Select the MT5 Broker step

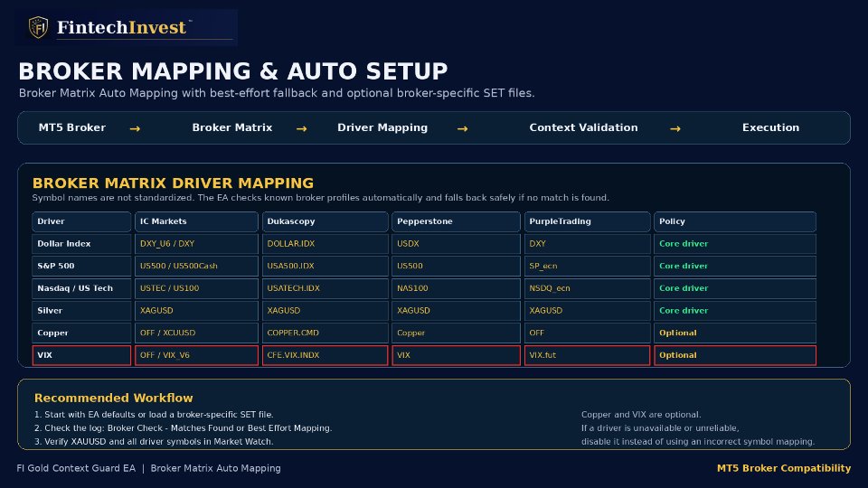(x=72, y=127)
